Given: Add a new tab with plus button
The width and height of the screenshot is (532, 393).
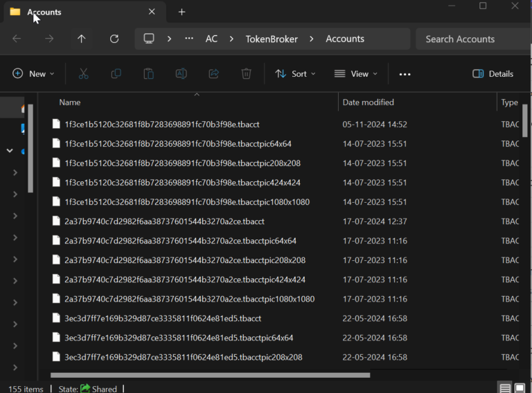Looking at the screenshot, I should [x=181, y=12].
